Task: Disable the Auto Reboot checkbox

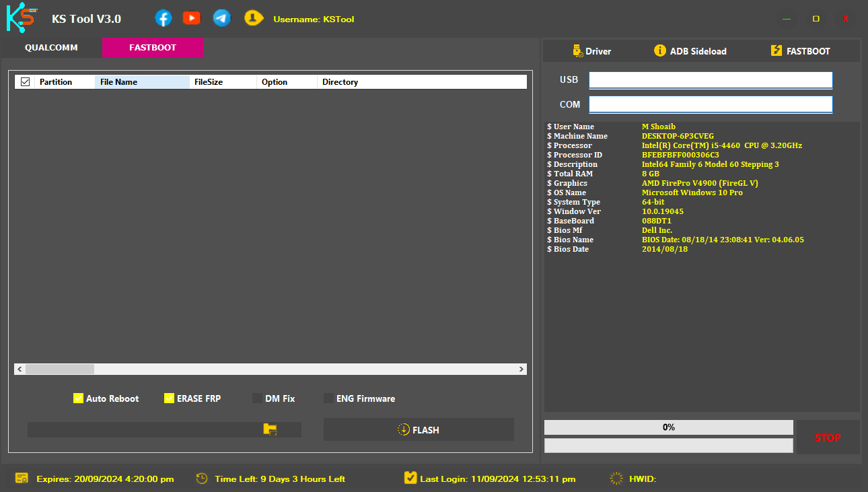Action: click(x=78, y=398)
